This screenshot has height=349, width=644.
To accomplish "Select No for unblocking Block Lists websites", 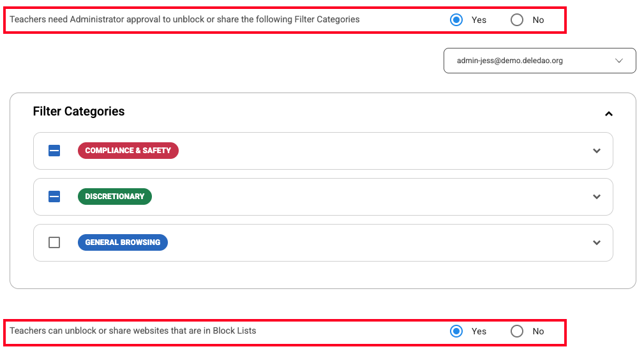I will (517, 331).
